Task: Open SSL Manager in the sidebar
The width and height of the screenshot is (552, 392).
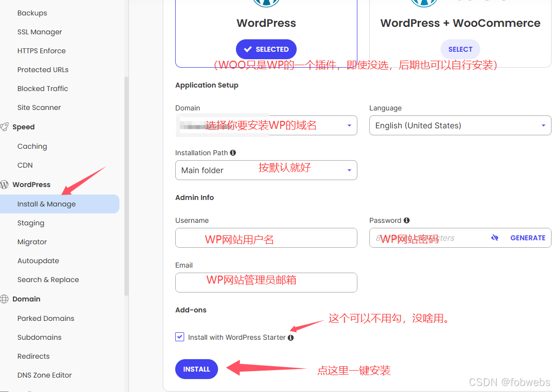Action: click(x=39, y=32)
